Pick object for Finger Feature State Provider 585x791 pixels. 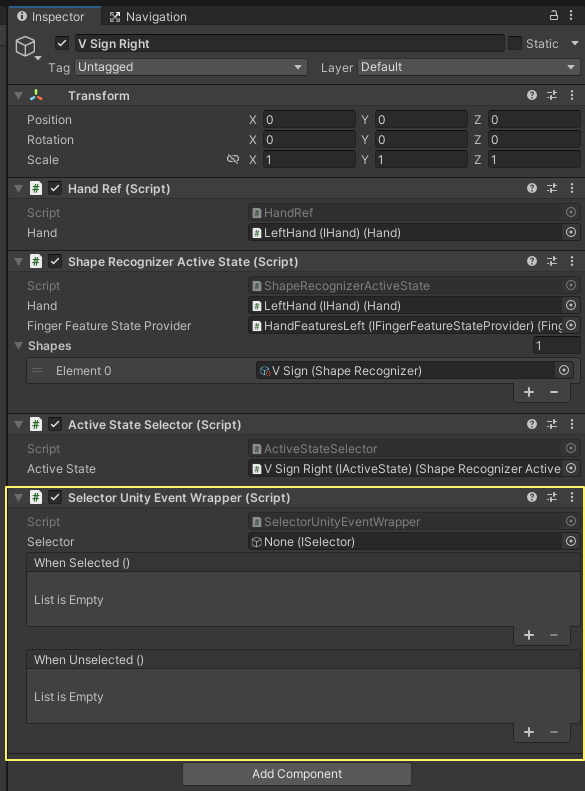(571, 325)
